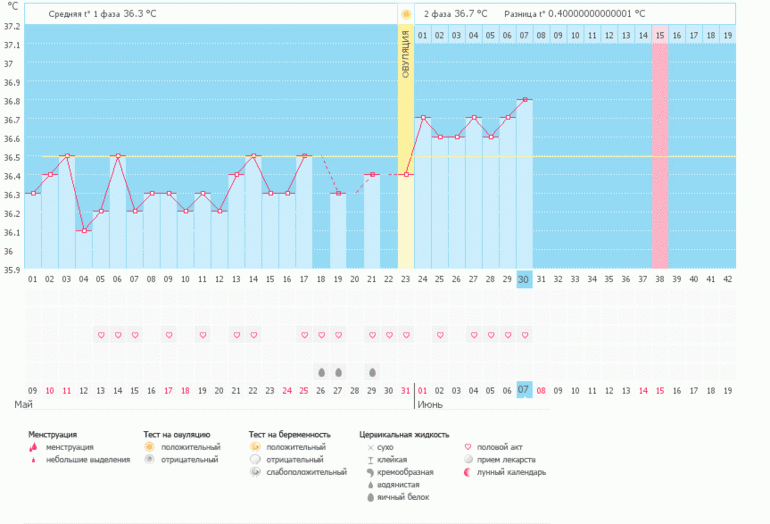Screen dimensions: 770x524
Task: Select the highlighted cycle day 30 cell
Action: (x=524, y=279)
